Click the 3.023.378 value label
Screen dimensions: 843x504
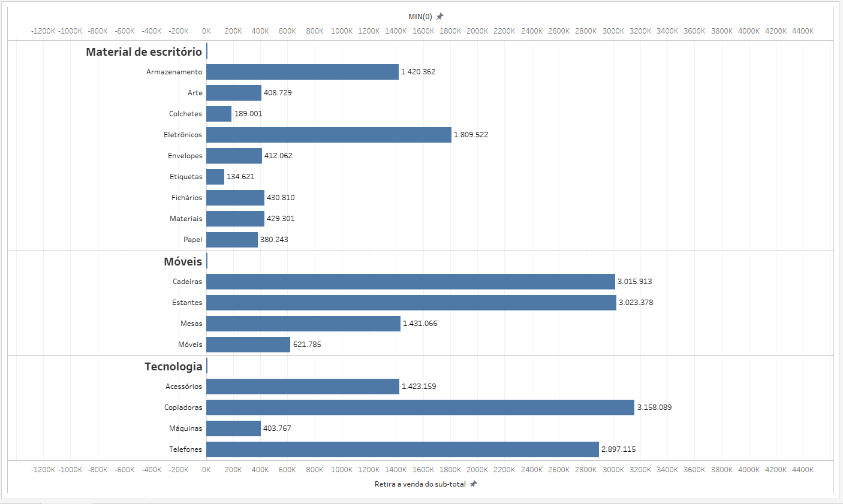pyautogui.click(x=636, y=303)
